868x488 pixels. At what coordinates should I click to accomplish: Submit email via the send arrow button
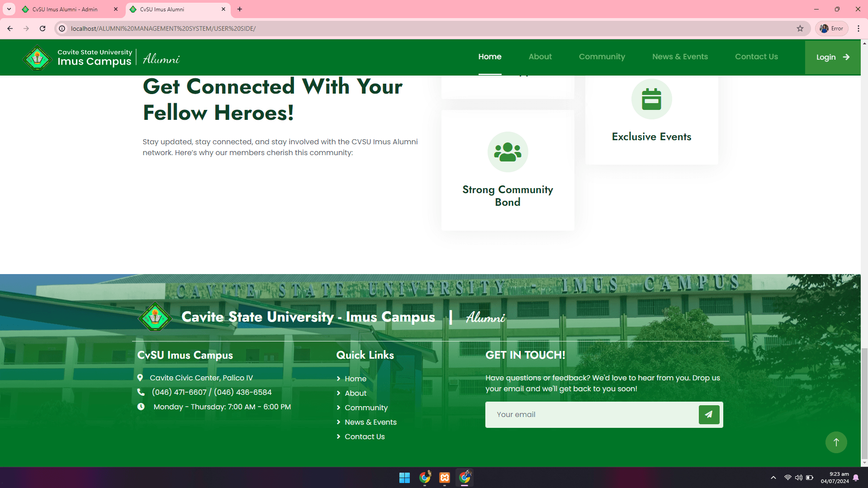tap(708, 414)
